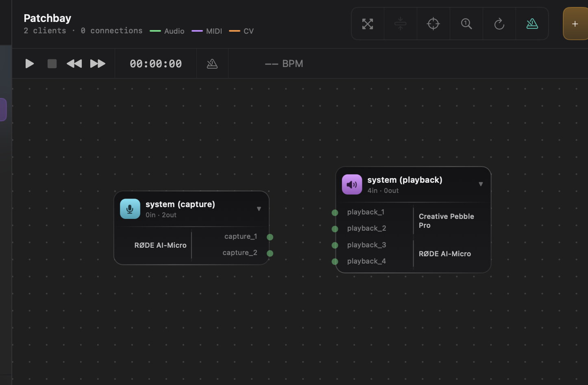
Task: Reset zoom using the magnifier icon
Action: [466, 24]
